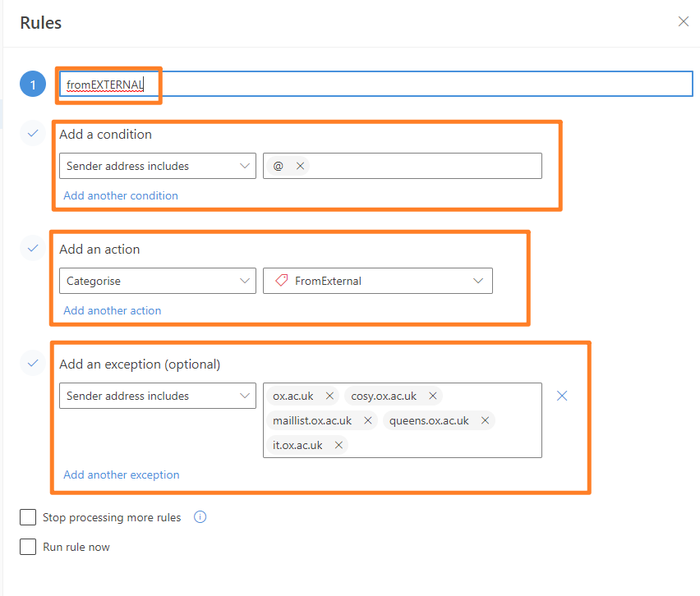Click inside the sender condition value box
Image resolution: width=700 pixels, height=596 pixels.
424,166
